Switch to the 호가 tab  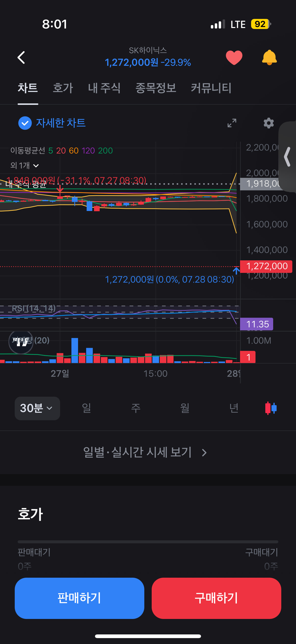click(63, 88)
